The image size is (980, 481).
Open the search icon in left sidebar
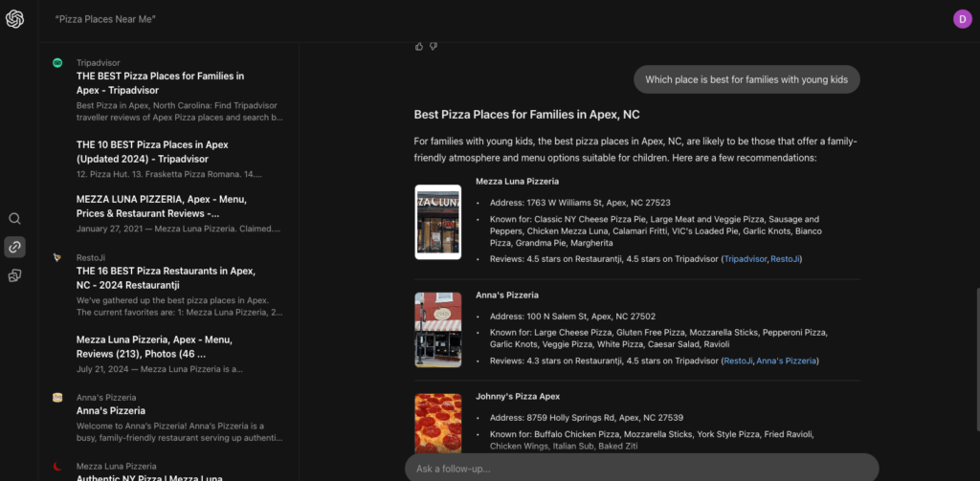click(x=15, y=219)
